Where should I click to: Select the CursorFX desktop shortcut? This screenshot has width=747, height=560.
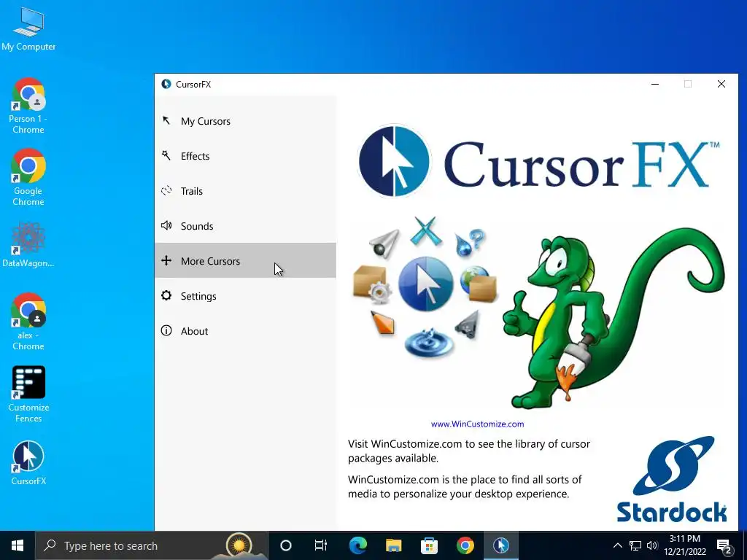click(x=28, y=463)
